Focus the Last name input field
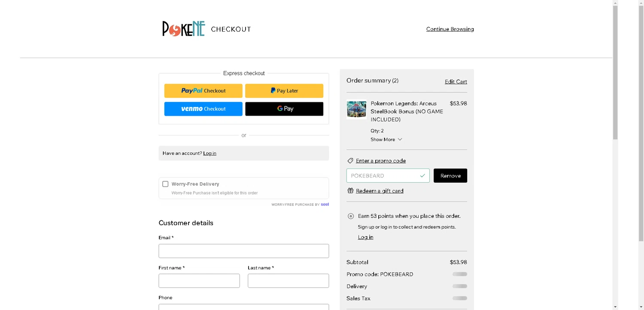Screen dimensions: 644x310 (289, 281)
